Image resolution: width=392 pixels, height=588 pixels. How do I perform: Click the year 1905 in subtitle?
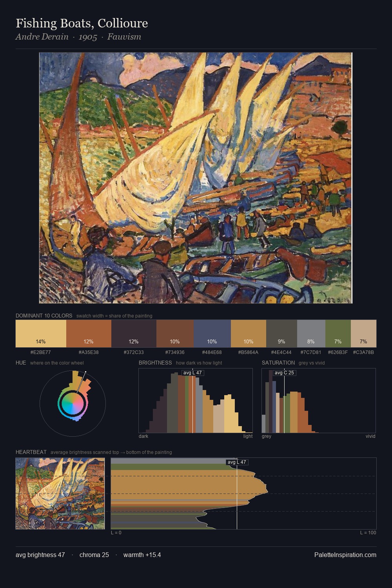point(88,37)
